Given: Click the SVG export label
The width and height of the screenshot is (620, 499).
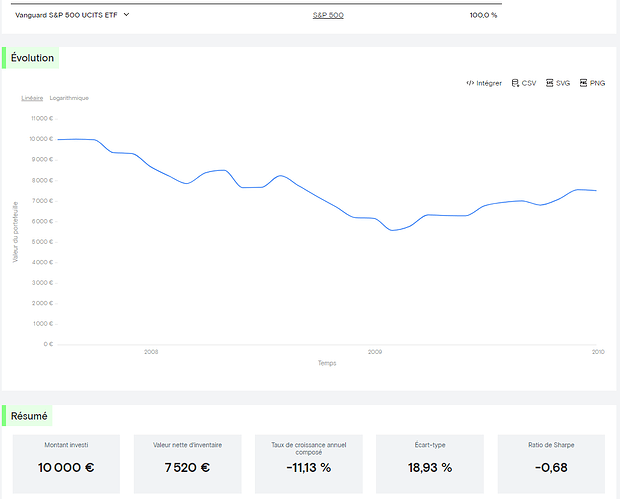Looking at the screenshot, I should [563, 83].
